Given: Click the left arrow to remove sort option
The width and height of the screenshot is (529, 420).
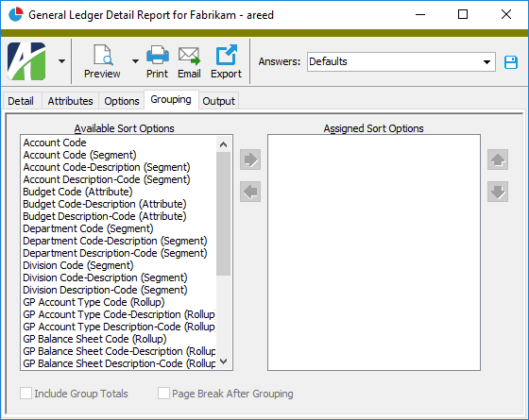Looking at the screenshot, I should click(x=250, y=192).
